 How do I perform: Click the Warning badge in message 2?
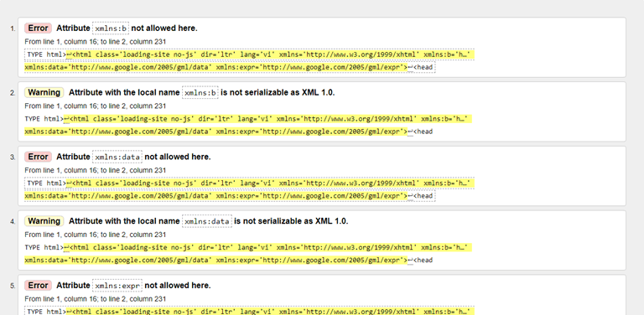click(44, 93)
